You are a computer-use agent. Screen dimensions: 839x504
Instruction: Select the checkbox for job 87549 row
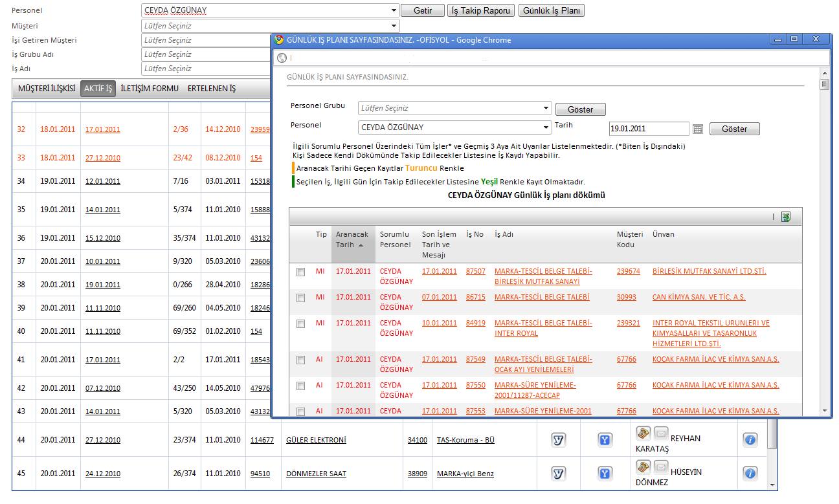[300, 360]
